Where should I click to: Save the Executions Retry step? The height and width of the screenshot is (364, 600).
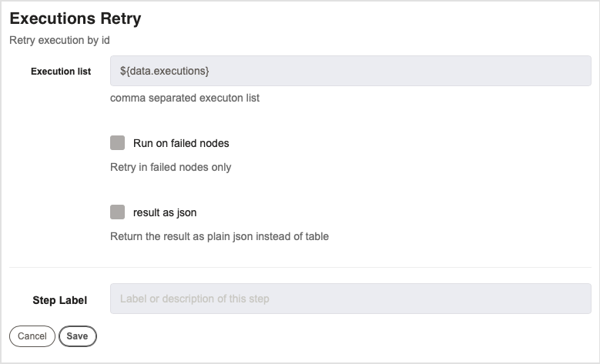pos(77,336)
